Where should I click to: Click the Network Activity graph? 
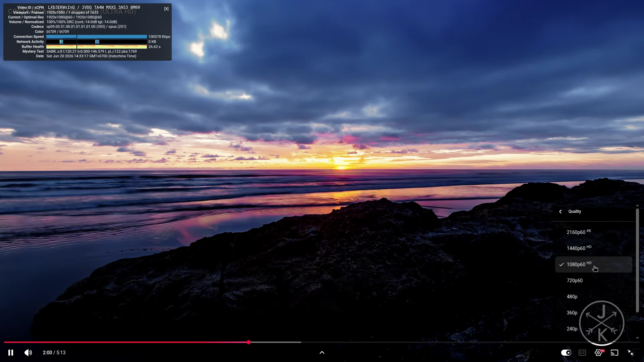pos(97,42)
